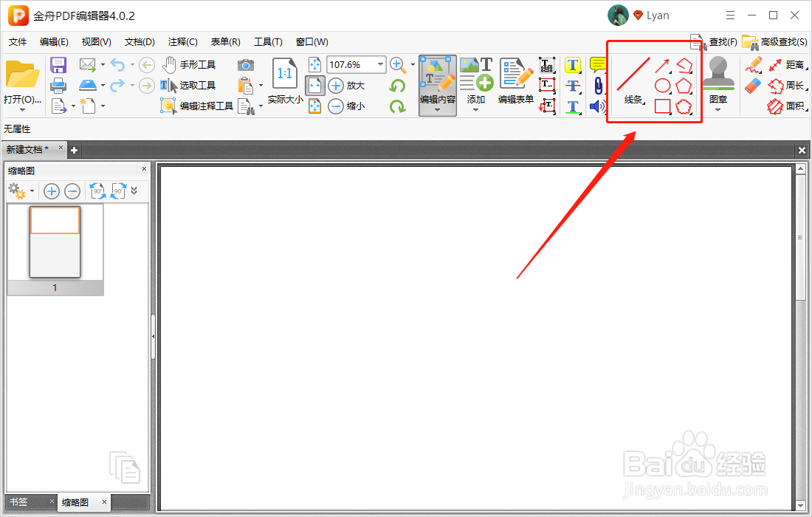This screenshot has height=517, width=812.
Task: Click the Print icon
Action: 58,86
